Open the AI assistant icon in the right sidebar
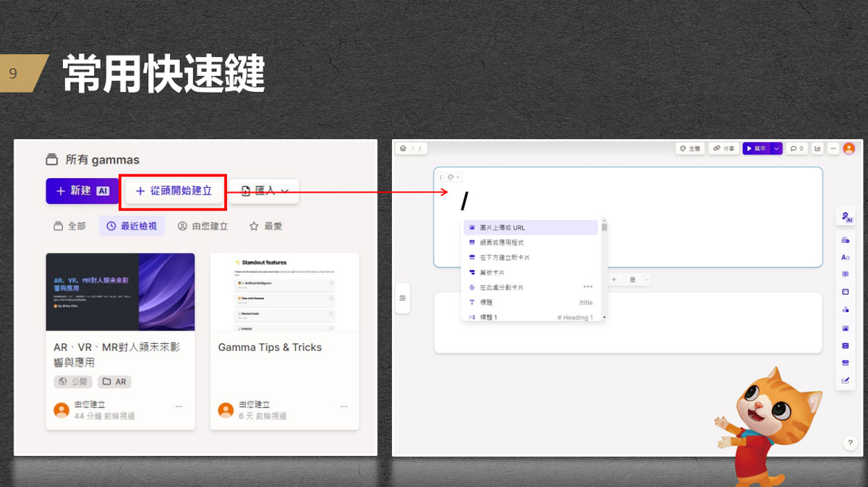This screenshot has height=487, width=868. (x=845, y=216)
